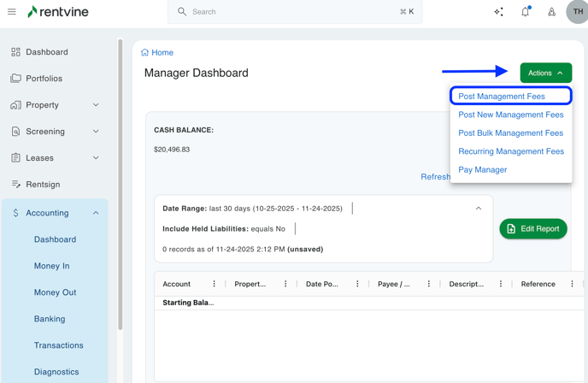Open Reference column three-dot menu
This screenshot has height=383, width=588.
pyautogui.click(x=572, y=284)
